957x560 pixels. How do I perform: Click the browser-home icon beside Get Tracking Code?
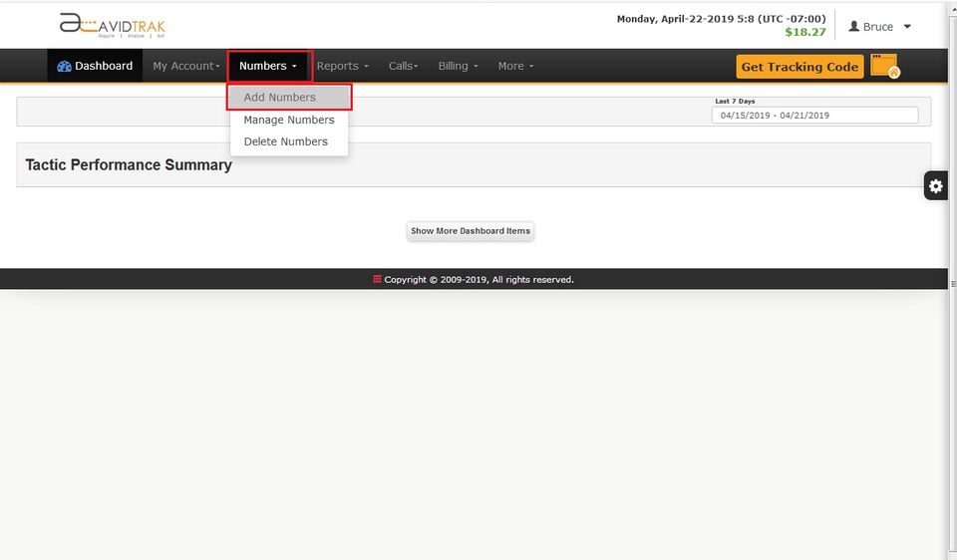pyautogui.click(x=885, y=66)
